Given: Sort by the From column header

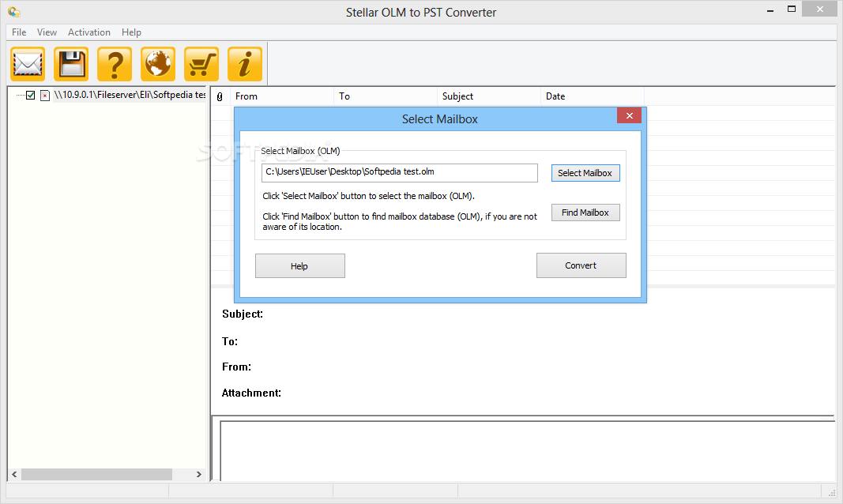Looking at the screenshot, I should click(282, 96).
